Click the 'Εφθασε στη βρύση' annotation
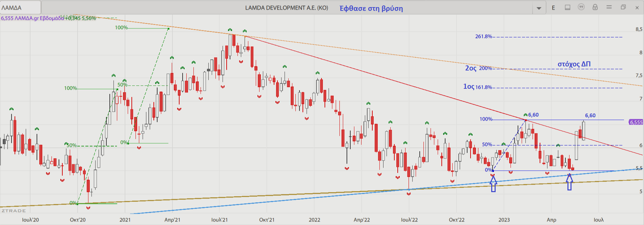 [371, 8]
